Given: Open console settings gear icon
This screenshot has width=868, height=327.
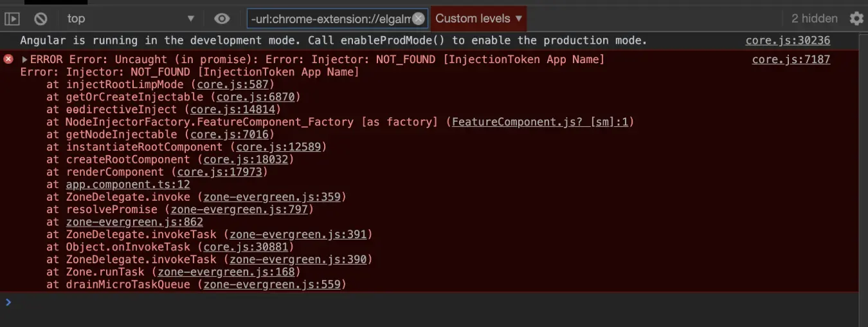Looking at the screenshot, I should 856,19.
